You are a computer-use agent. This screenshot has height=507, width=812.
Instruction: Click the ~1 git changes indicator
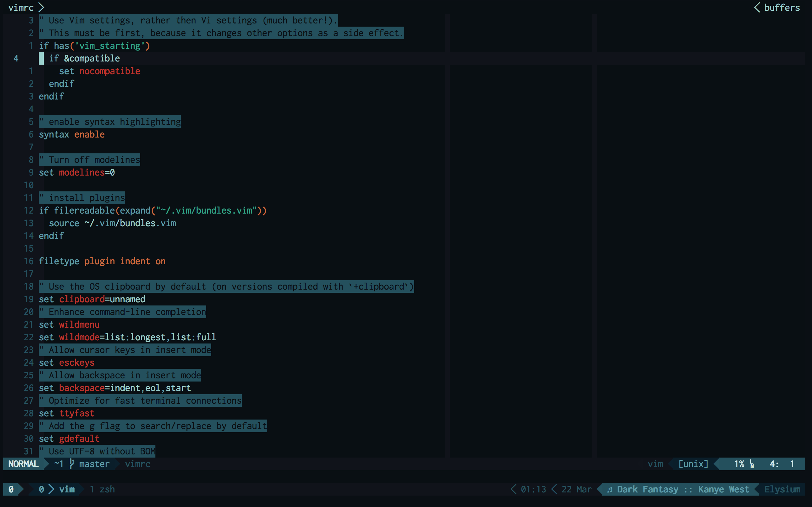pyautogui.click(x=59, y=464)
